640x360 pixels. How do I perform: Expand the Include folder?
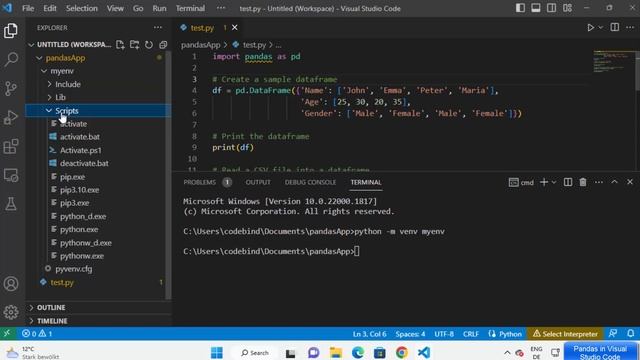coord(49,84)
